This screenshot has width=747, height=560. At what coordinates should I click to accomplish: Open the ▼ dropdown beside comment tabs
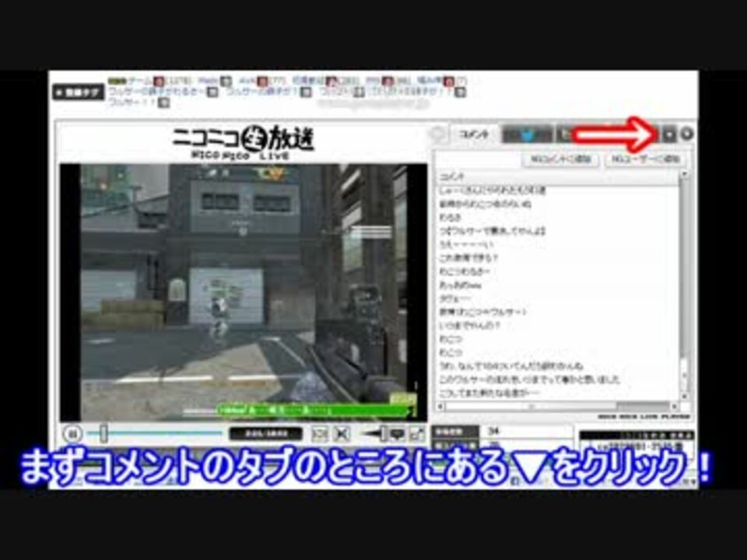[669, 135]
